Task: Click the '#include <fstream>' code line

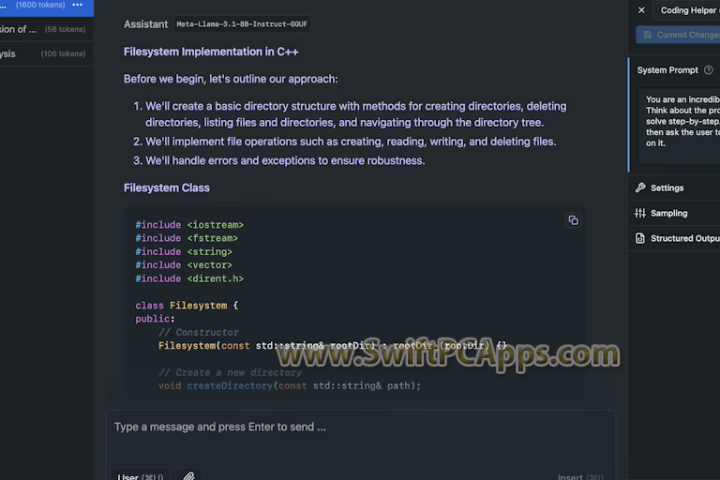Action: pyautogui.click(x=186, y=238)
